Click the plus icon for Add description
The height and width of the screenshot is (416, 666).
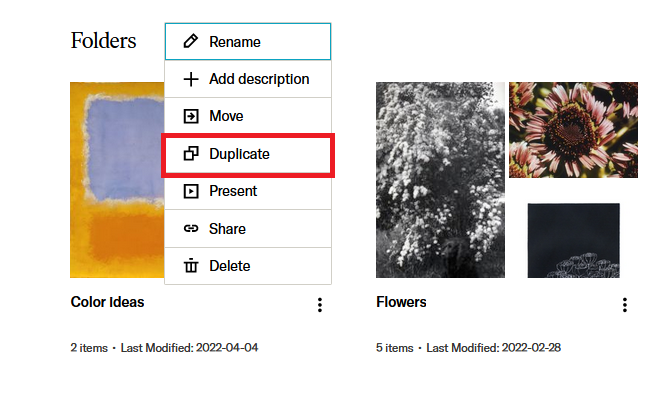tap(191, 79)
